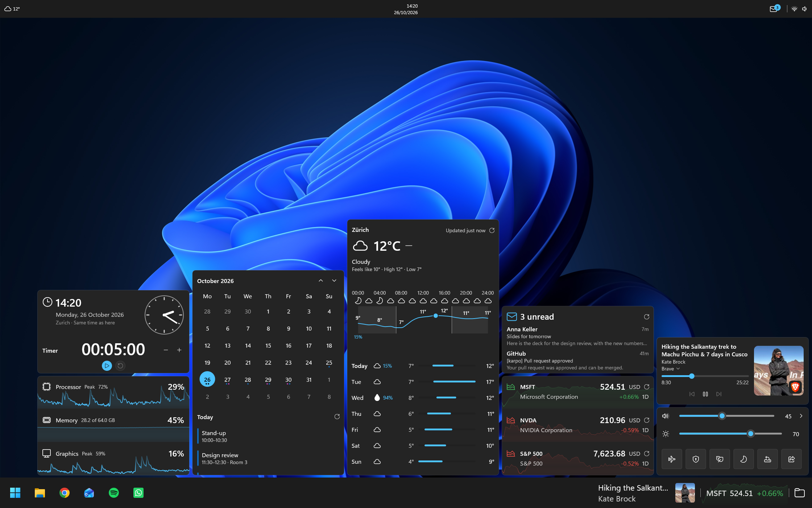Refresh the S&P 500 quote

(646, 454)
